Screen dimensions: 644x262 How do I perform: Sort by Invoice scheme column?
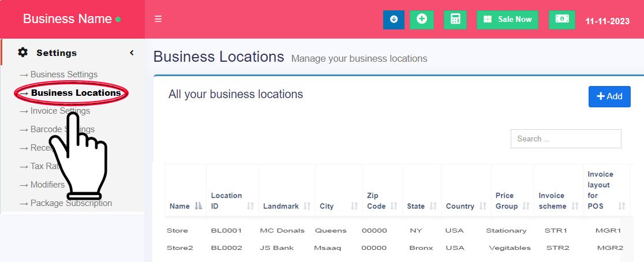click(557, 200)
